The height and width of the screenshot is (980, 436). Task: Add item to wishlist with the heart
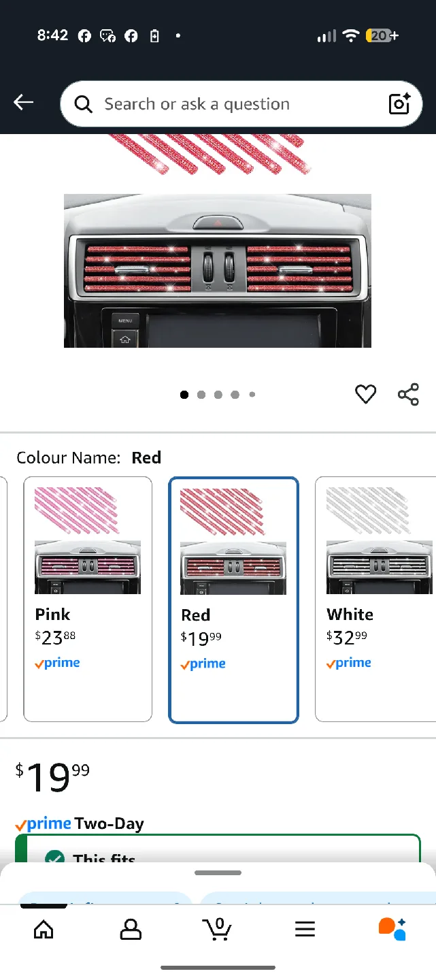[365, 394]
